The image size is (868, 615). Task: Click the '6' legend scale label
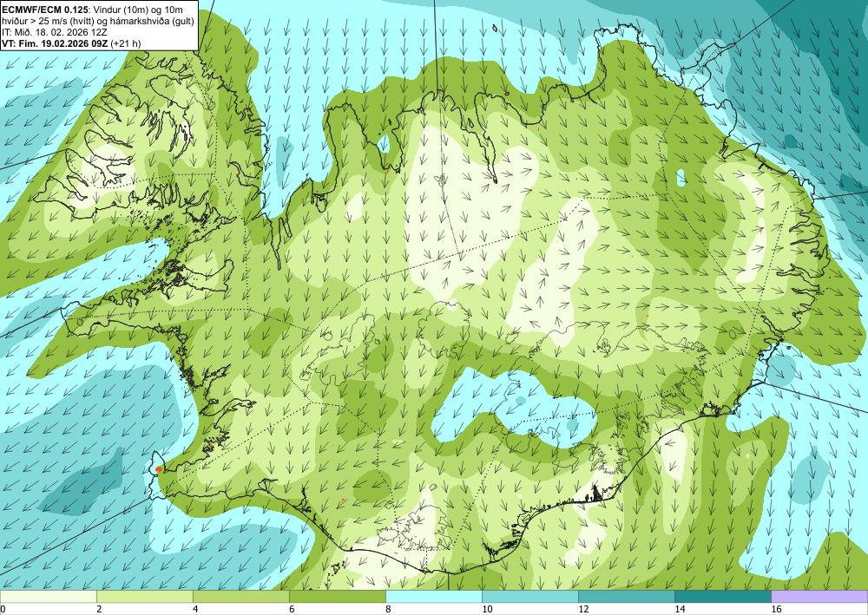pos(291,609)
